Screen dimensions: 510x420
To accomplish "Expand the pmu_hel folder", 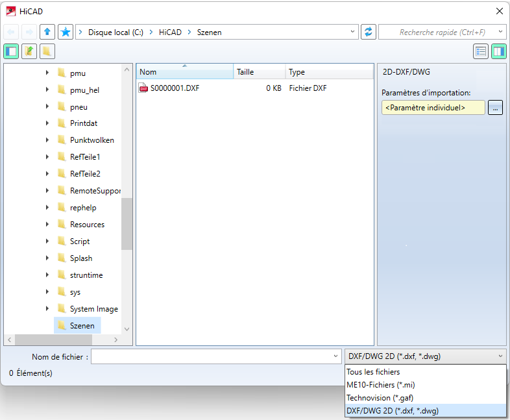I will tap(47, 90).
